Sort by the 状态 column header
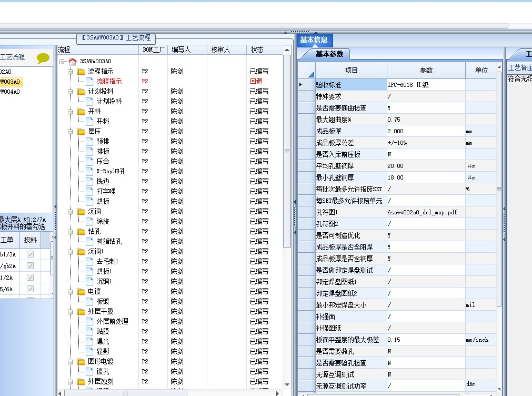Image resolution: width=532 pixels, height=396 pixels. coord(264,50)
